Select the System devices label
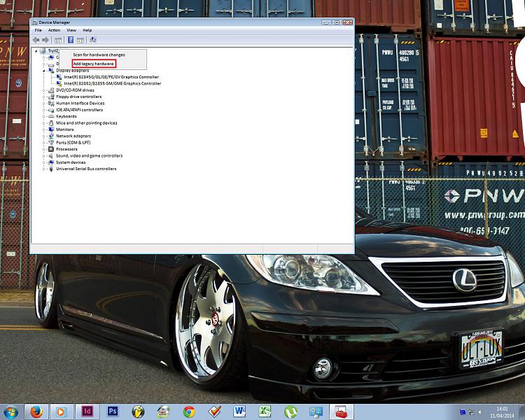This screenshot has height=420, width=525. [x=71, y=162]
